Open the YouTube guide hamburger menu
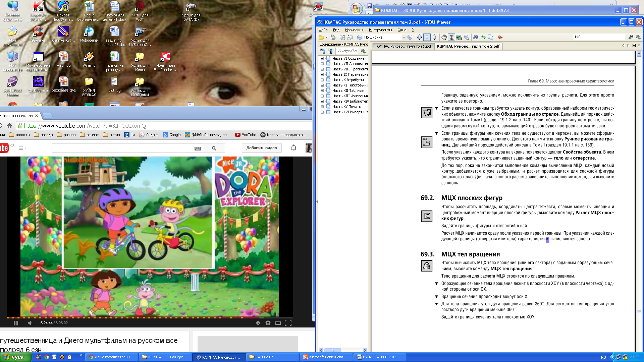Screen dimensions: 644x362 pyautogui.click(x=22, y=148)
